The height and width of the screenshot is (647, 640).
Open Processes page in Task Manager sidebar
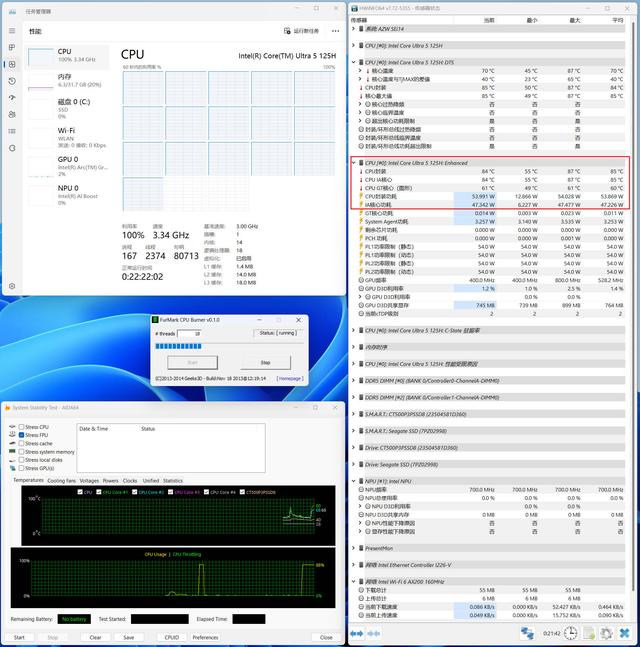pos(12,47)
